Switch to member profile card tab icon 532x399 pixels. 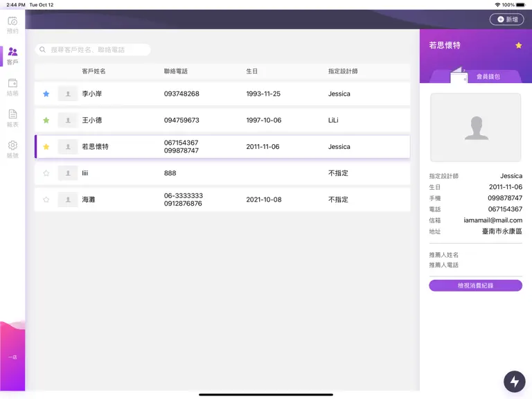[x=459, y=75]
